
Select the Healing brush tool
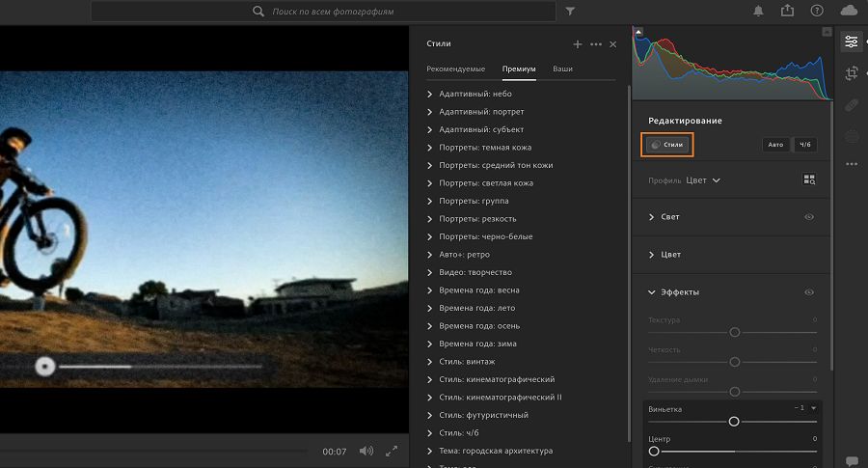coord(852,104)
